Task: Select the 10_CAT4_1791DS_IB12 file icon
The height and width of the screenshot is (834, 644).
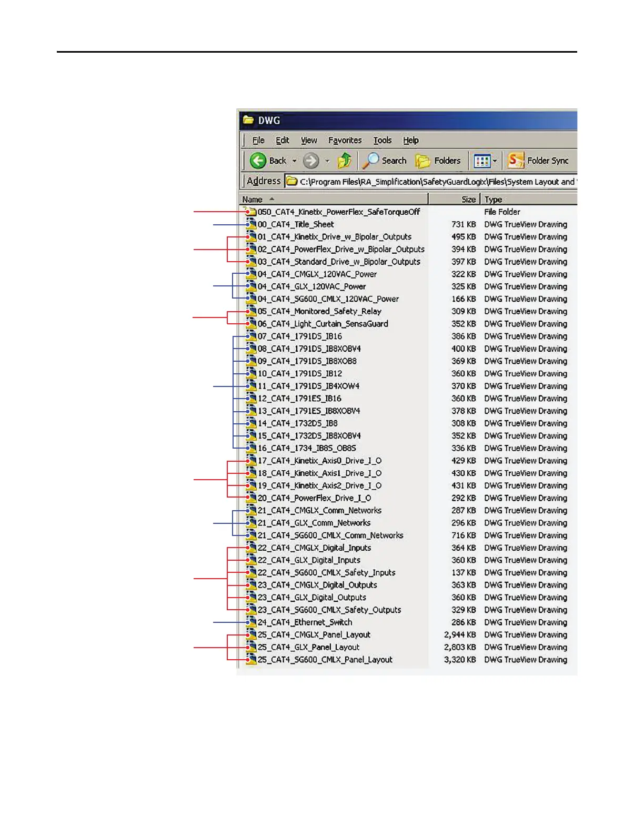Action: [251, 374]
